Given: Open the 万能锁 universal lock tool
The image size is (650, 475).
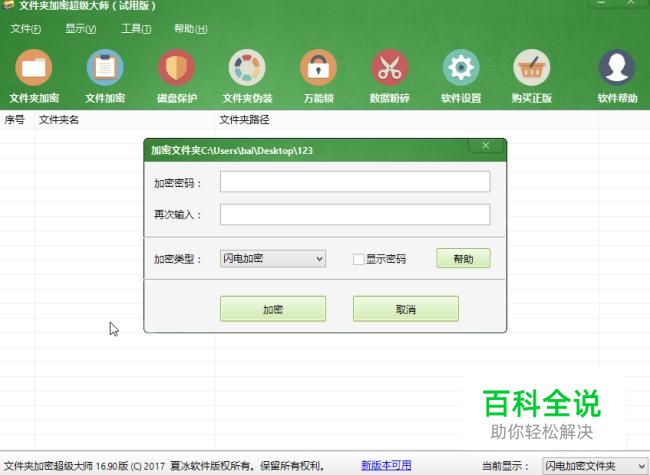Looking at the screenshot, I should [318, 76].
